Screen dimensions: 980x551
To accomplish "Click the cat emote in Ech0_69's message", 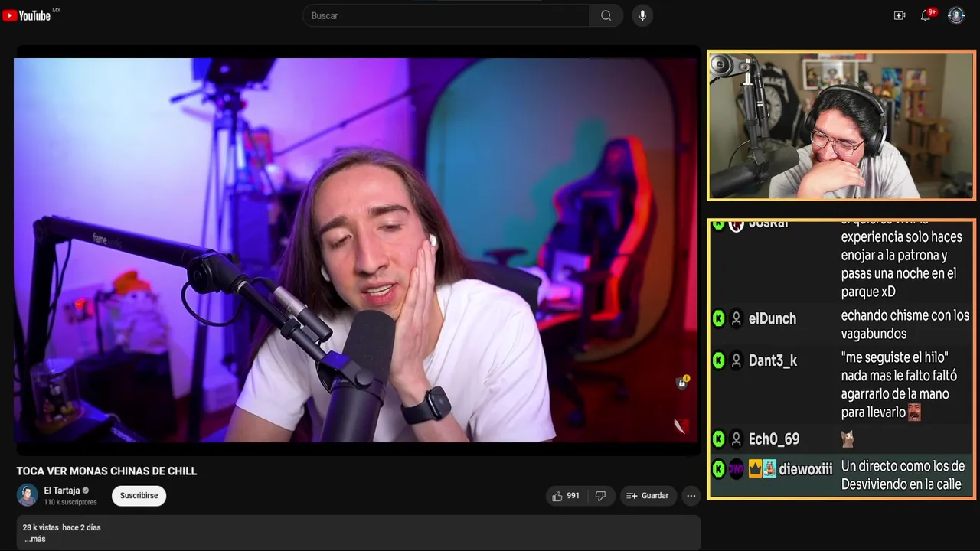I will click(847, 439).
